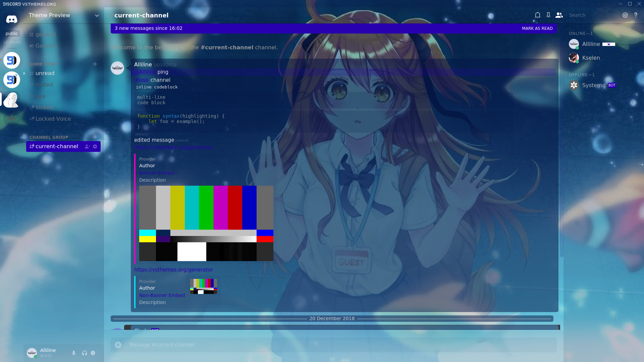This screenshot has height=362, width=644.
Task: Open the second vsthemes.org/generator link
Action: click(x=173, y=270)
